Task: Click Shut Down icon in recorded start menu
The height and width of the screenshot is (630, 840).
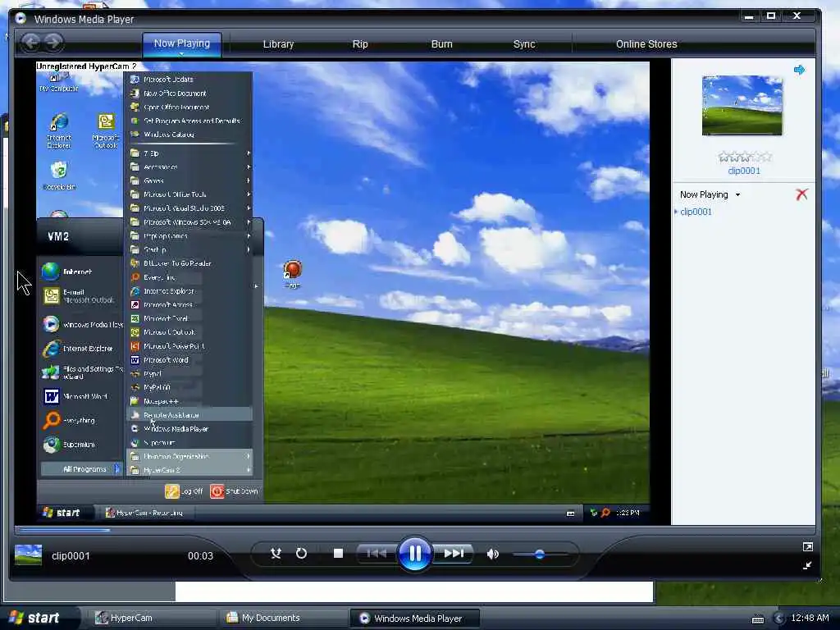Action: tap(217, 491)
